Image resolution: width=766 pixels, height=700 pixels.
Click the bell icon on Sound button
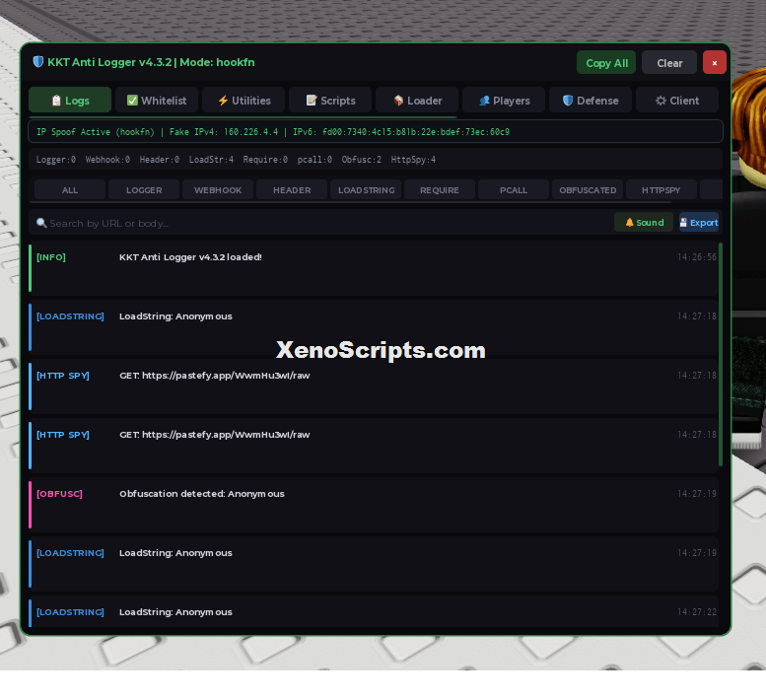pyautogui.click(x=629, y=222)
